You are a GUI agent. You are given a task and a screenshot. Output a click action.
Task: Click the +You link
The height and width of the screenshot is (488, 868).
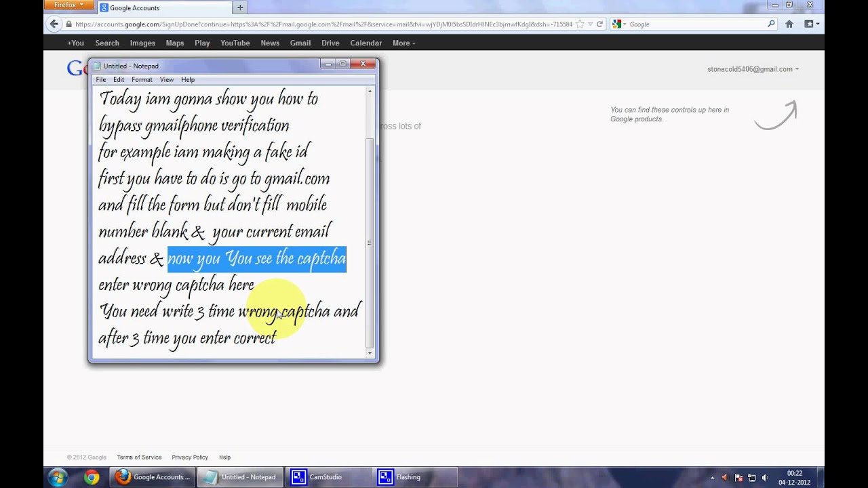click(75, 43)
